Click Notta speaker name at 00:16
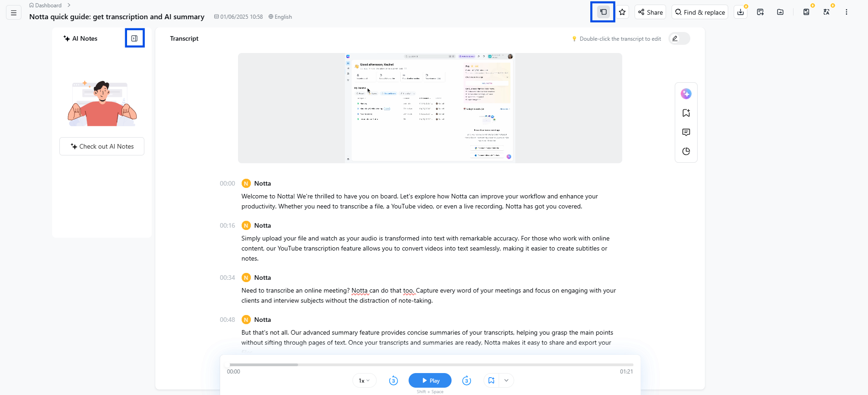The width and height of the screenshot is (868, 395). pos(263,225)
